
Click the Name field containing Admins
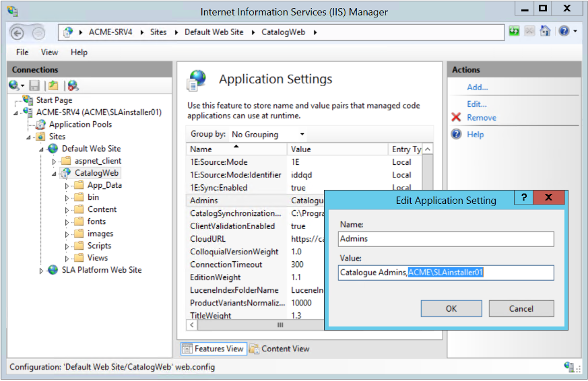point(446,239)
